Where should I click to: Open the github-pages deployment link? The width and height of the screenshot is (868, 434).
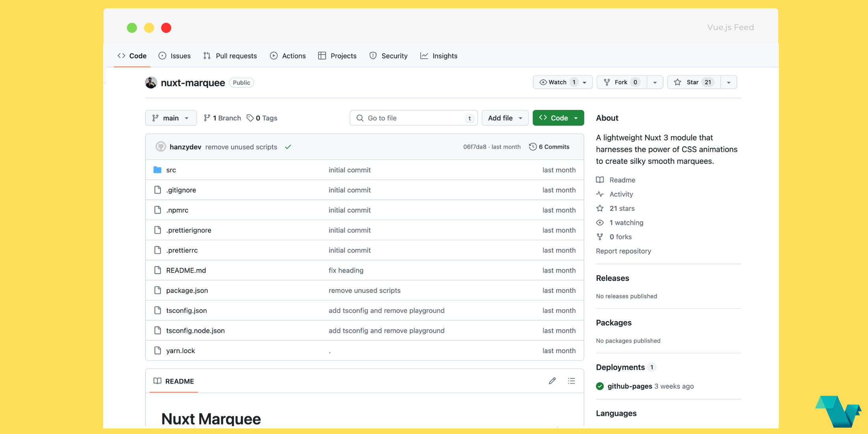click(629, 386)
